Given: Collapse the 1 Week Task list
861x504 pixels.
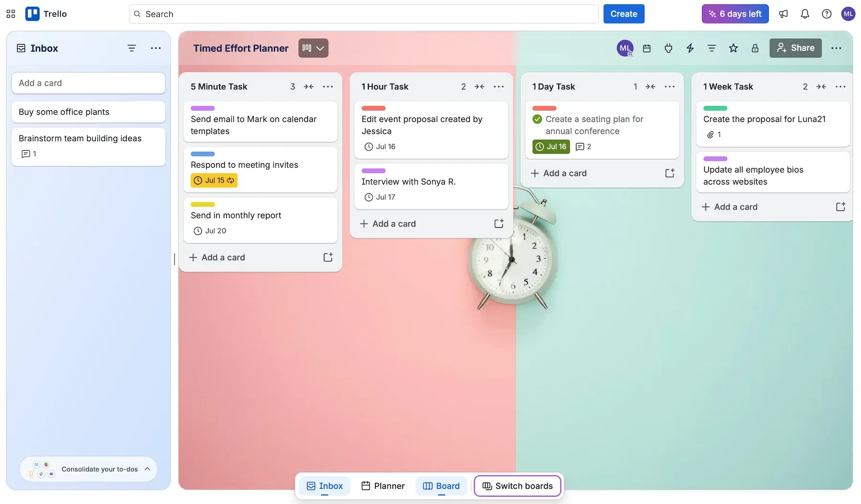Looking at the screenshot, I should pyautogui.click(x=821, y=87).
